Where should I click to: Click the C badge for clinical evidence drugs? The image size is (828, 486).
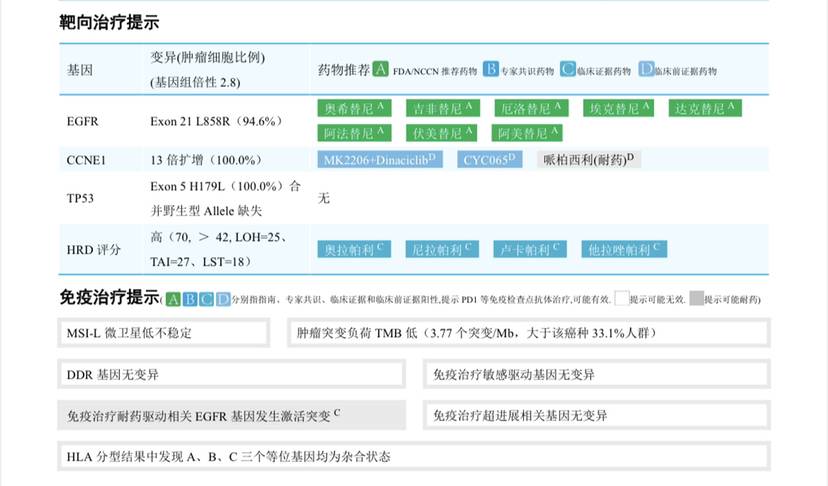pyautogui.click(x=568, y=70)
